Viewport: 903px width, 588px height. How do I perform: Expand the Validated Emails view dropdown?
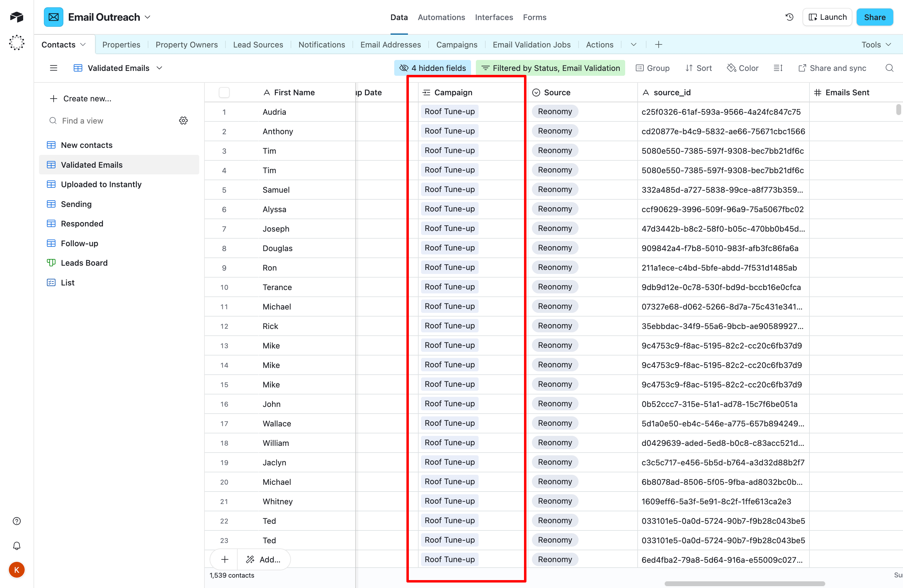(x=159, y=68)
